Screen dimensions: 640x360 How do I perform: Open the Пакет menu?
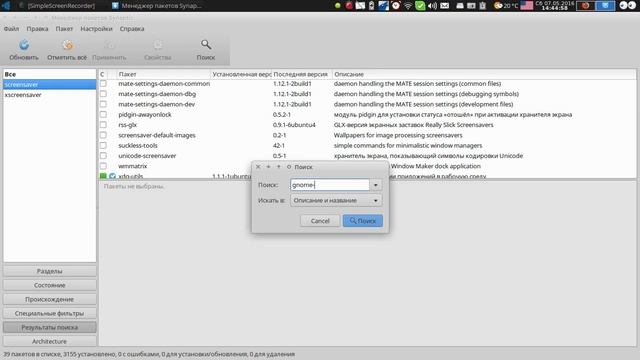pos(64,29)
